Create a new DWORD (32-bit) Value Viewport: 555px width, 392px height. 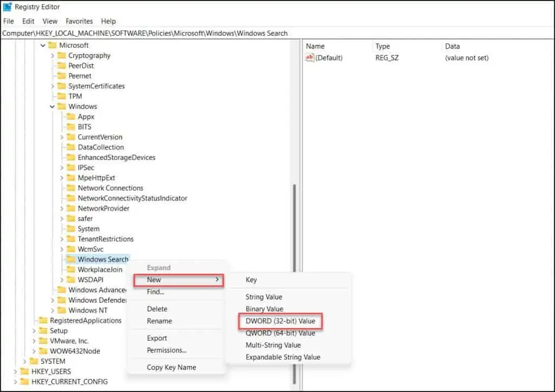280,321
